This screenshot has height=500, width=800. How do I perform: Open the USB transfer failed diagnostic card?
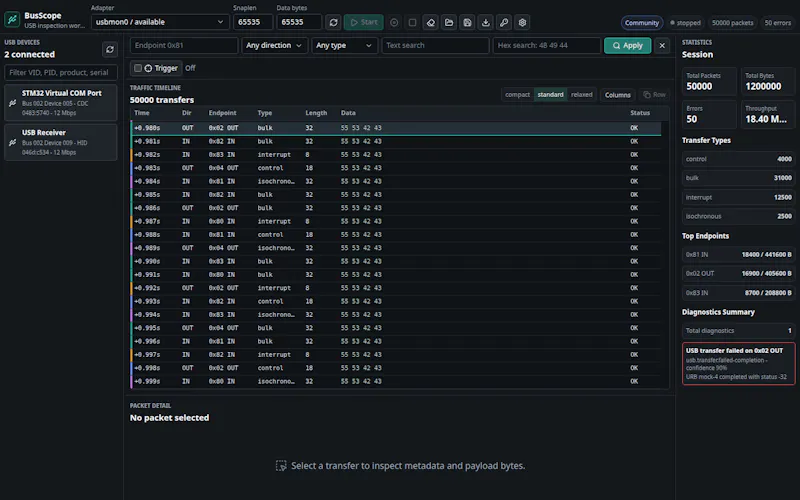(738, 363)
